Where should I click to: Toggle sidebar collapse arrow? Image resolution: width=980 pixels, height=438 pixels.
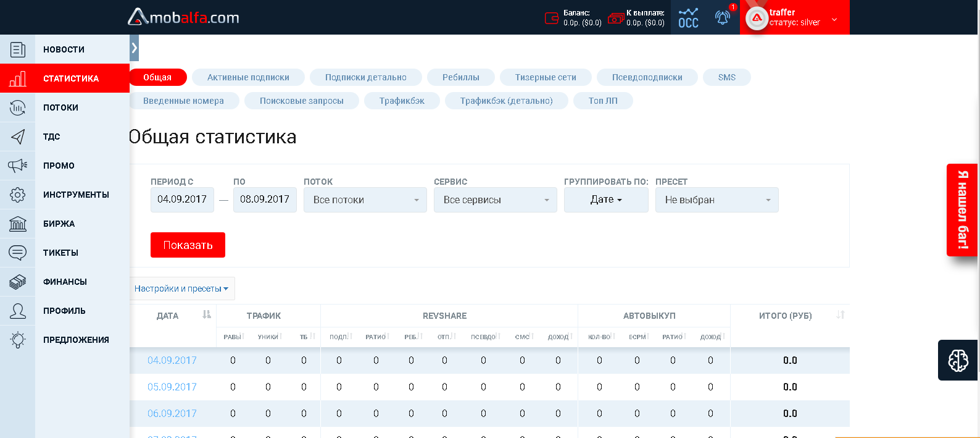(134, 48)
